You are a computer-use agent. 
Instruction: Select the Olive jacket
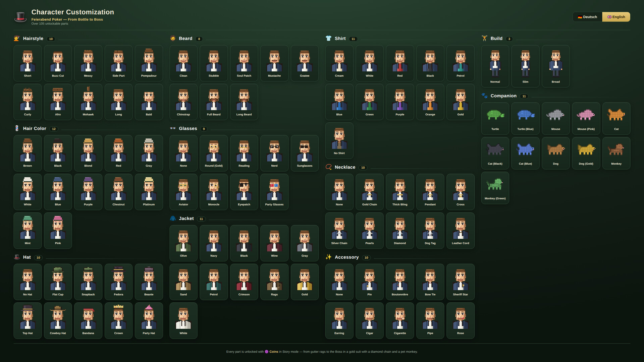[x=183, y=243]
